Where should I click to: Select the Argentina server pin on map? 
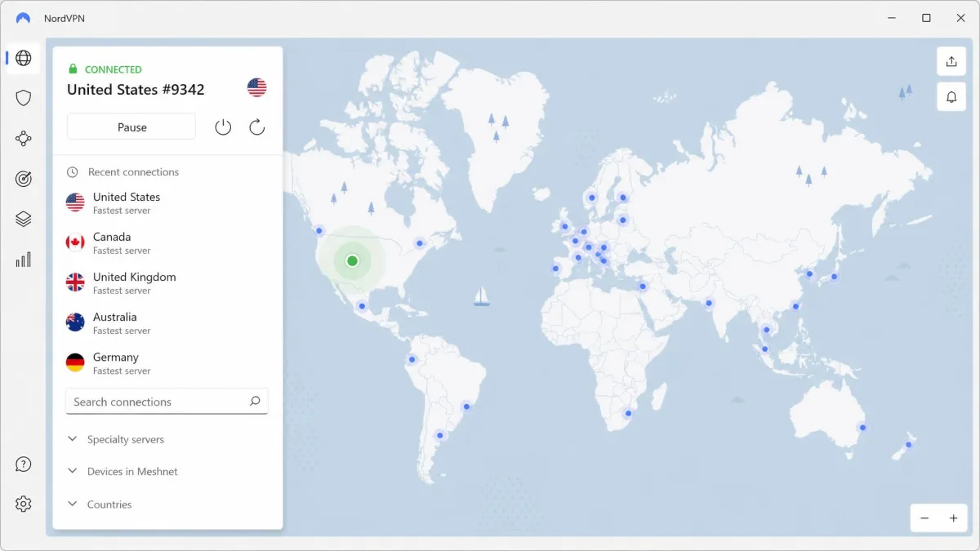coord(441,436)
